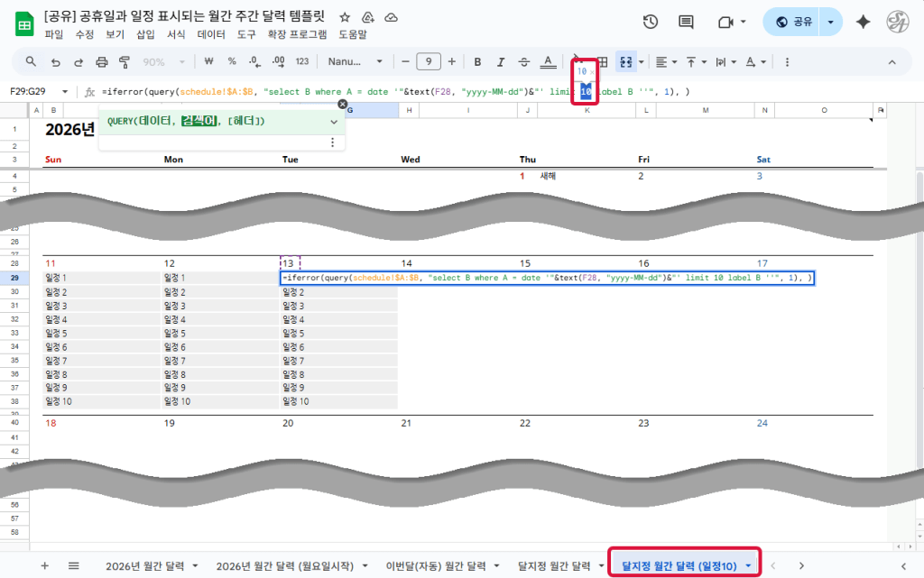Click the add sheet plus button
The height and width of the screenshot is (578, 924).
tap(44, 565)
